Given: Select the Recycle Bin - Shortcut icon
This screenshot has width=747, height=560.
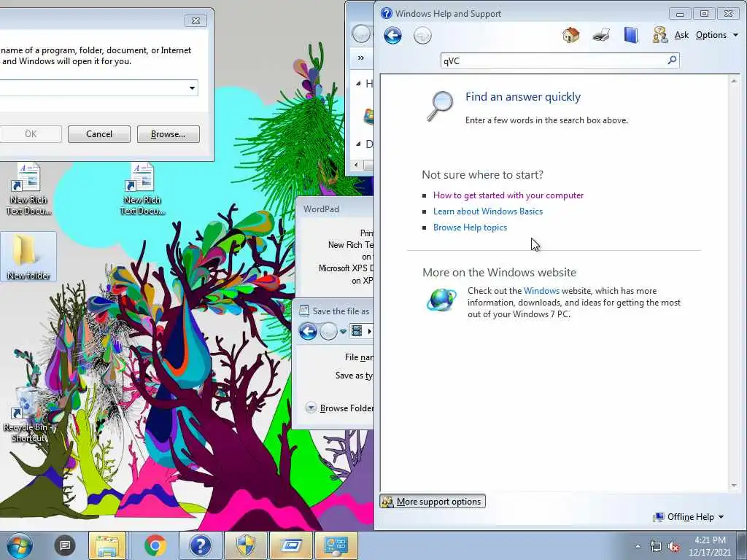Looking at the screenshot, I should click(x=28, y=414).
